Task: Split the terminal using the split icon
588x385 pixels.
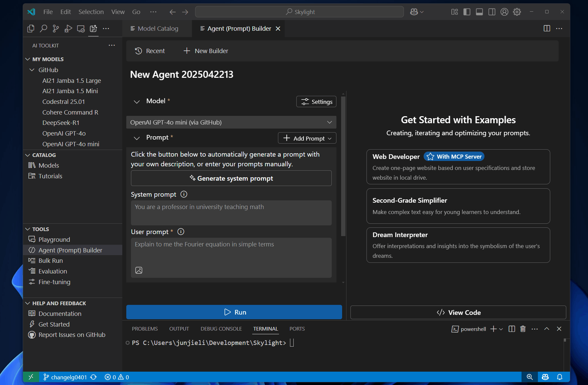Action: coord(511,329)
